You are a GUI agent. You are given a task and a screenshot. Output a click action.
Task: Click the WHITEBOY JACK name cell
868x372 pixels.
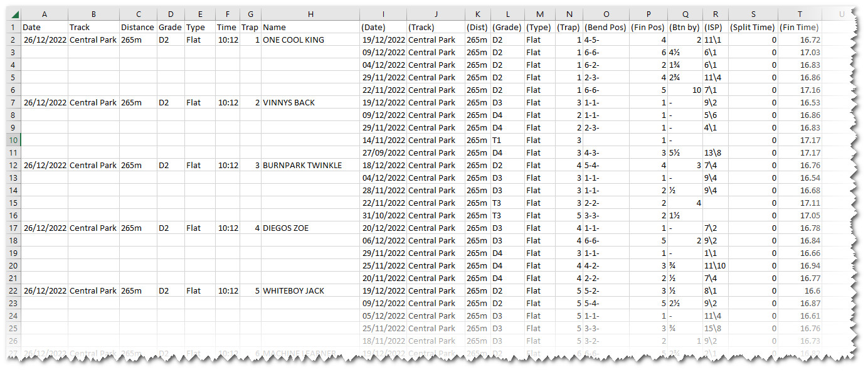pyautogui.click(x=310, y=291)
